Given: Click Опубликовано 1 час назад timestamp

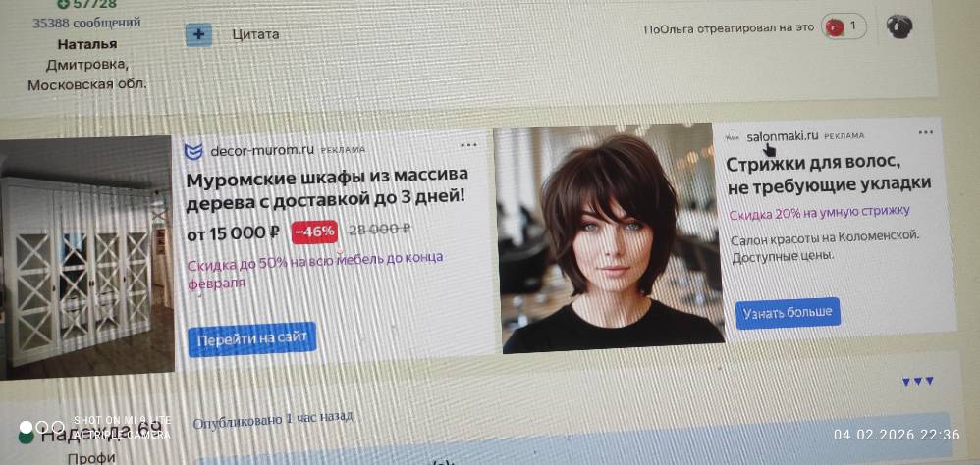Looking at the screenshot, I should pos(273,420).
